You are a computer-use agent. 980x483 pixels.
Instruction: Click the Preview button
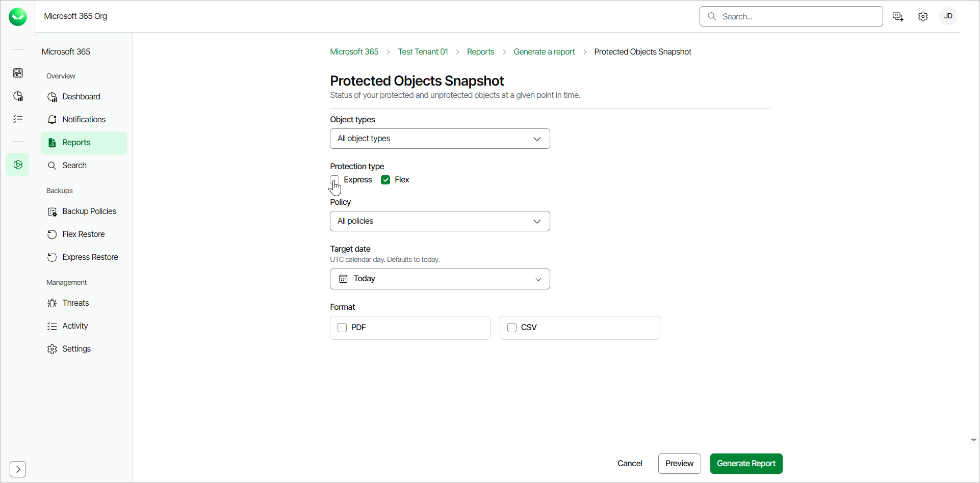(x=679, y=464)
